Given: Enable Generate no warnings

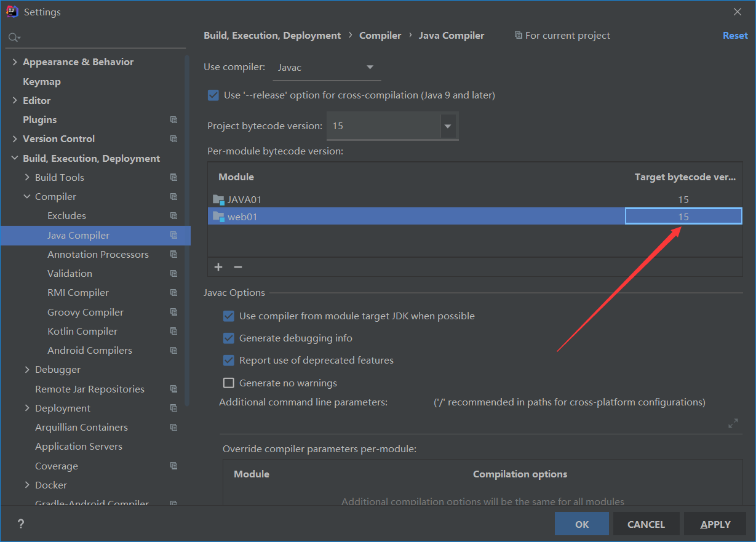Looking at the screenshot, I should pos(229,383).
